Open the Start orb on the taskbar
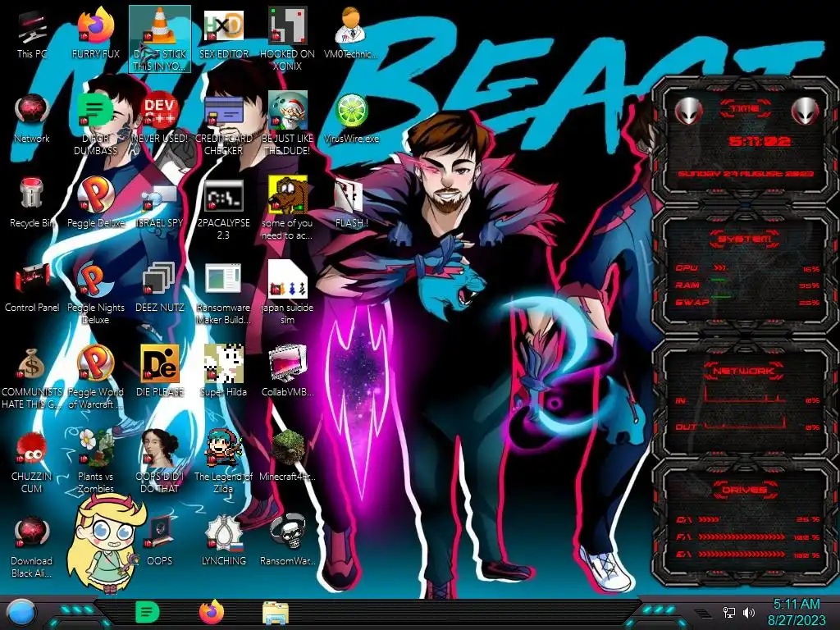Viewport: 840px width, 630px height. 21,613
